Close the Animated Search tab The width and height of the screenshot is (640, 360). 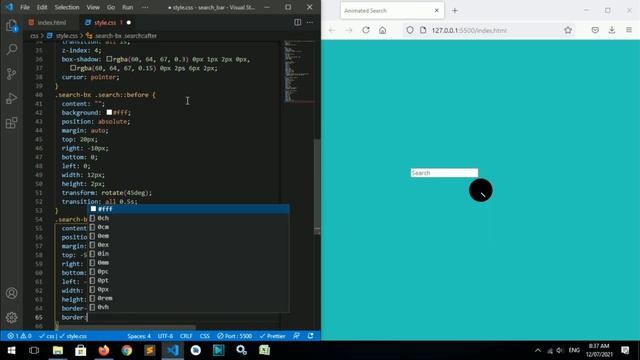[x=436, y=11]
